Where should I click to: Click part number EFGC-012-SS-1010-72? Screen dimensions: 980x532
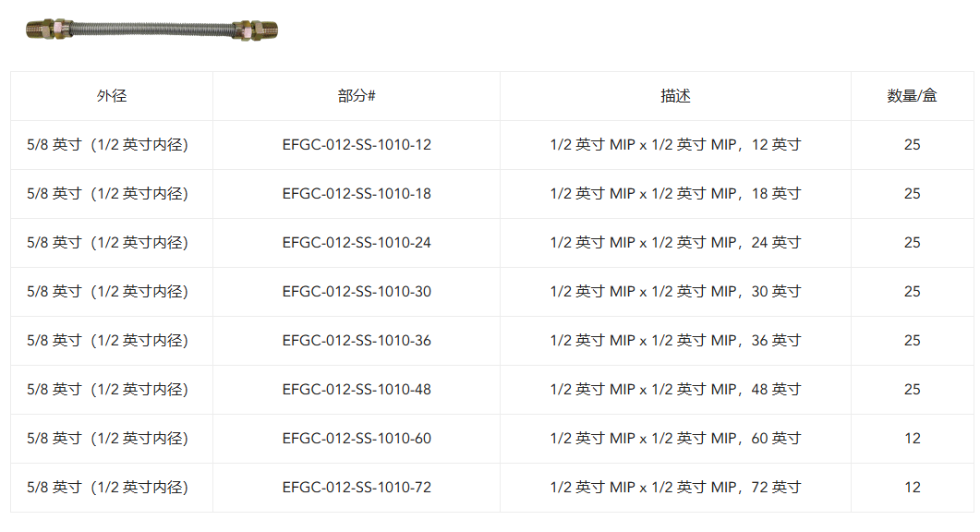pos(357,488)
